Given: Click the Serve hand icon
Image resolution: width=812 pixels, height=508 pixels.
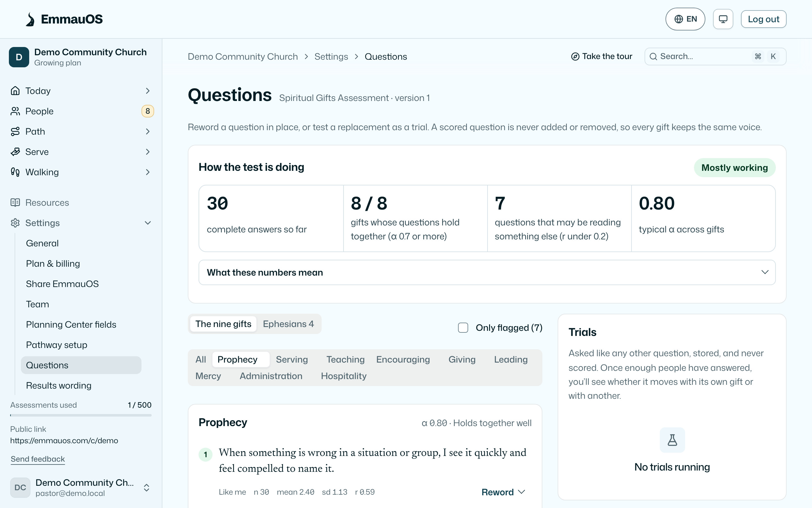Looking at the screenshot, I should pyautogui.click(x=15, y=152).
